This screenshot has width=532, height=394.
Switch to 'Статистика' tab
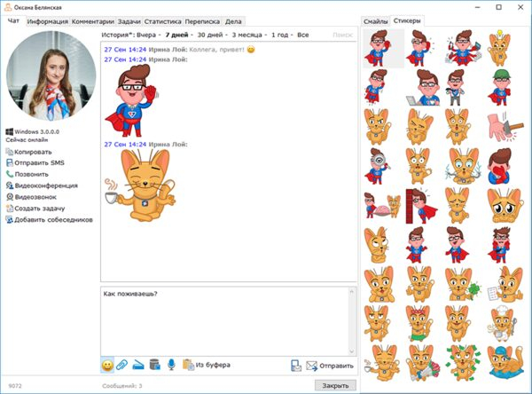coord(163,21)
